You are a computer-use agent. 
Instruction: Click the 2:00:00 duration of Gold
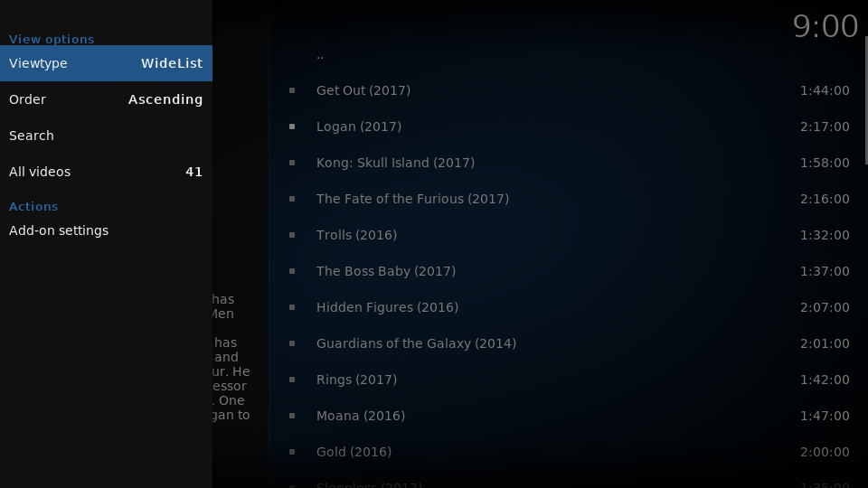pyautogui.click(x=825, y=452)
